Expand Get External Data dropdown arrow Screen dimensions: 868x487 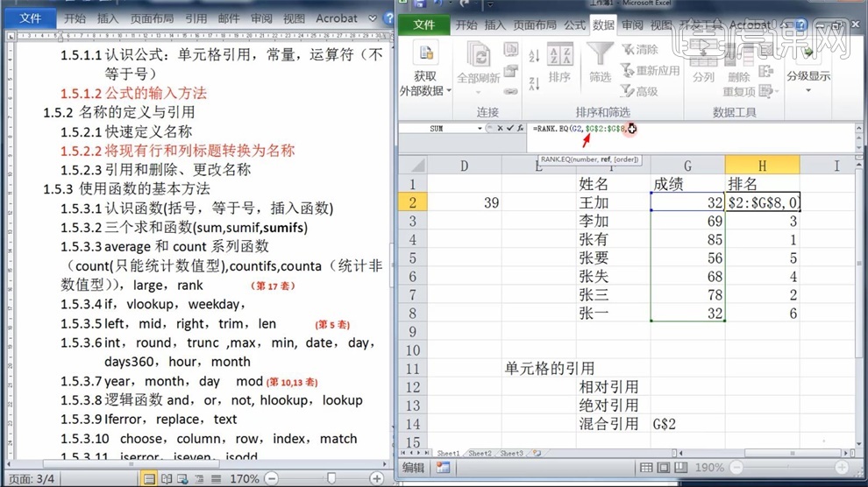coord(449,91)
